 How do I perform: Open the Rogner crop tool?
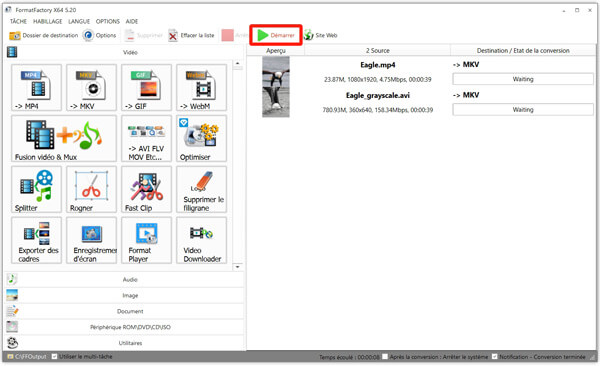[91, 190]
